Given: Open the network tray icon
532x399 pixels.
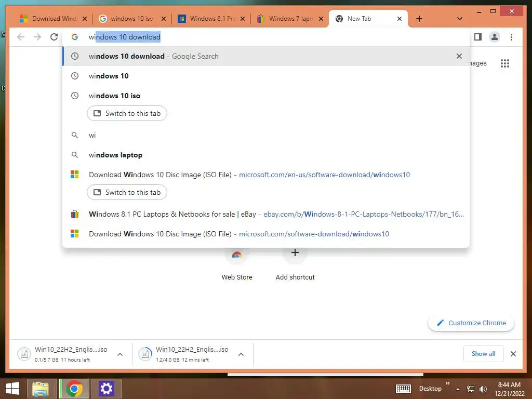Looking at the screenshot, I should coord(471,389).
